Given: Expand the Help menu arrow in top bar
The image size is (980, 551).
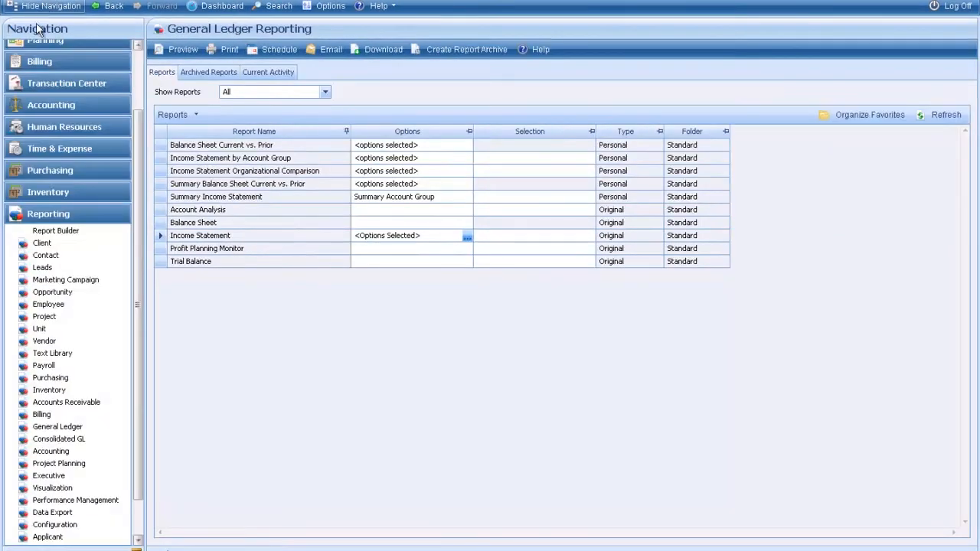Looking at the screenshot, I should (394, 6).
